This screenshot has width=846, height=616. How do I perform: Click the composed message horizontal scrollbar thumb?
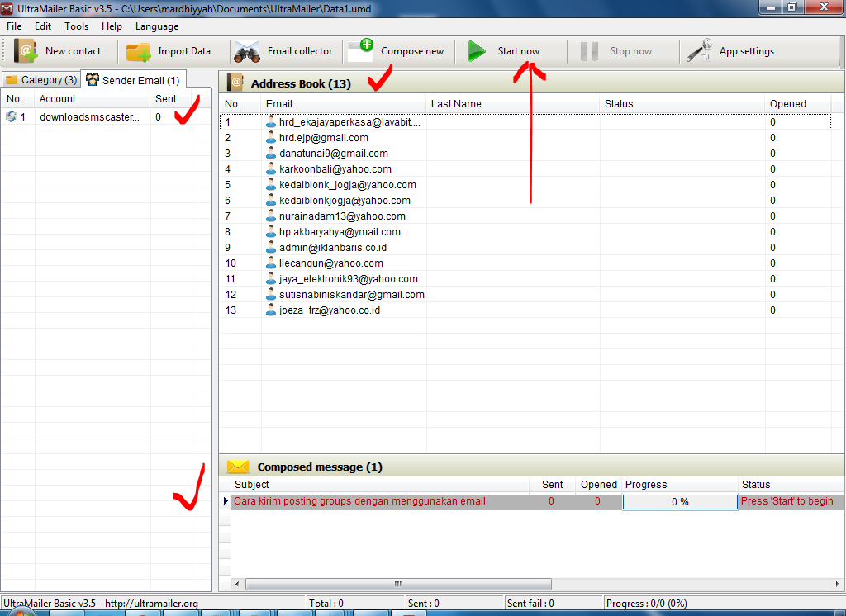[399, 584]
